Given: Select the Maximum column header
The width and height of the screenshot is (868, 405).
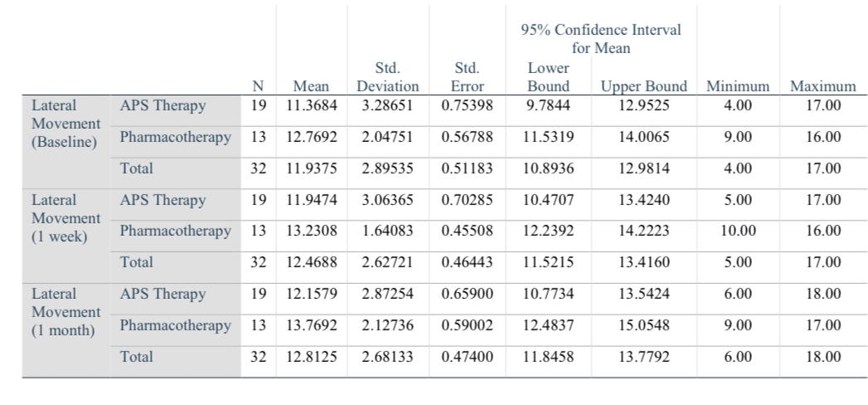Looking at the screenshot, I should tap(822, 86).
